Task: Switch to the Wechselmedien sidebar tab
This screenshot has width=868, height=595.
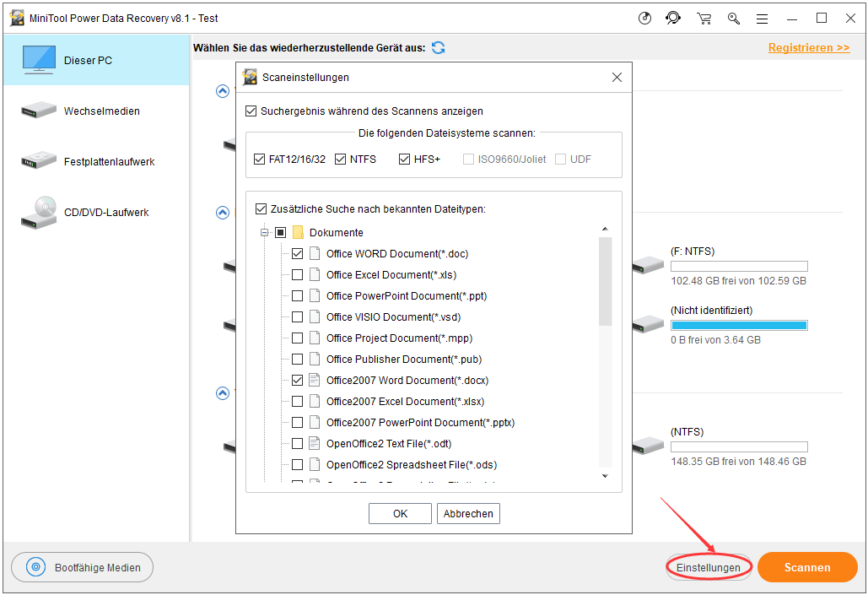Action: [x=96, y=111]
